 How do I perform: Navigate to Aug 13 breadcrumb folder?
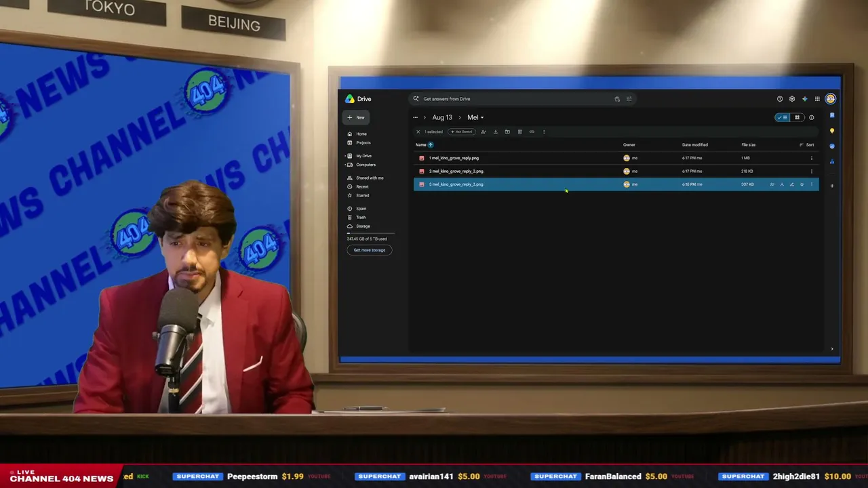coord(442,118)
